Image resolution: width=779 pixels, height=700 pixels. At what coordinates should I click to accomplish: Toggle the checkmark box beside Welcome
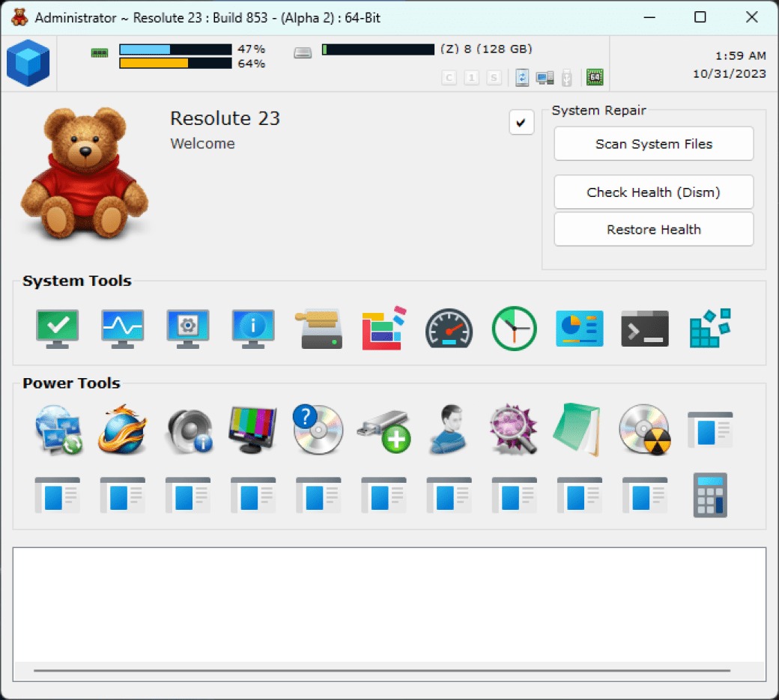coord(521,123)
